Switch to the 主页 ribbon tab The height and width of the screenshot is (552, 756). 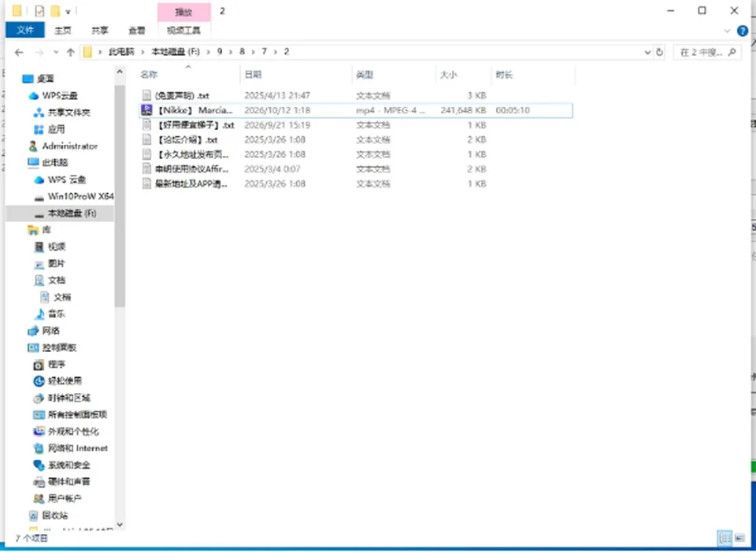click(63, 31)
